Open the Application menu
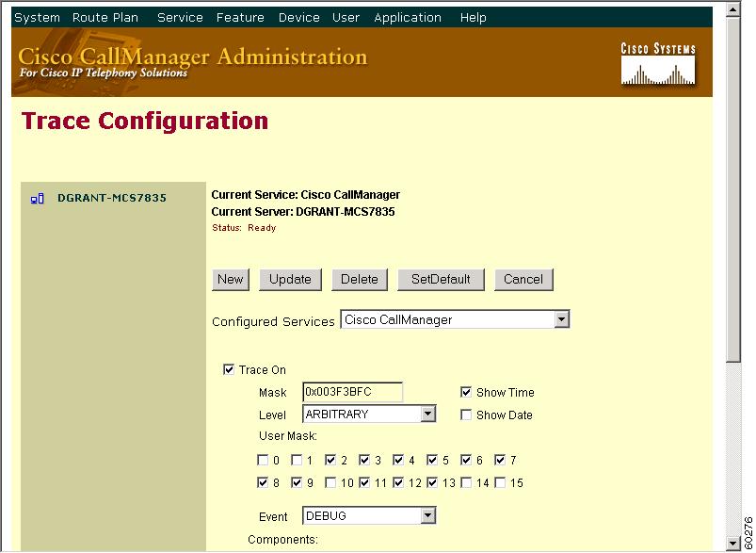The height and width of the screenshot is (553, 756). click(408, 17)
